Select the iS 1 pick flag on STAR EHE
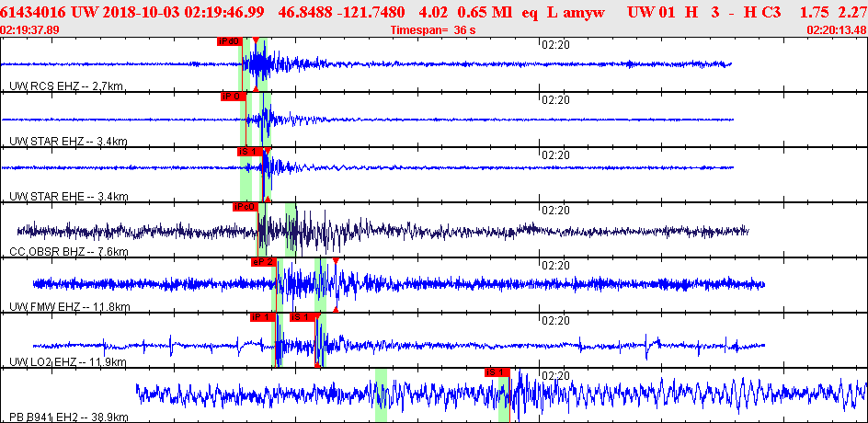The width and height of the screenshot is (868, 423). coord(250,151)
